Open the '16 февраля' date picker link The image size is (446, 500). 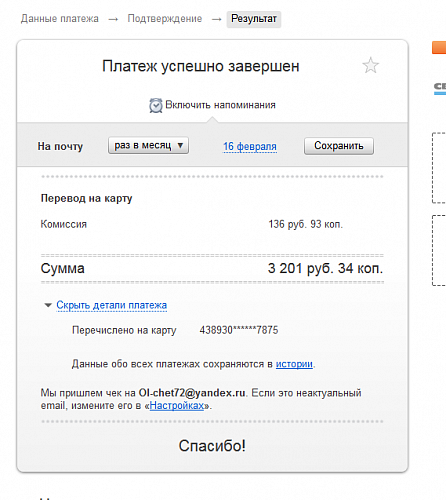pyautogui.click(x=250, y=146)
